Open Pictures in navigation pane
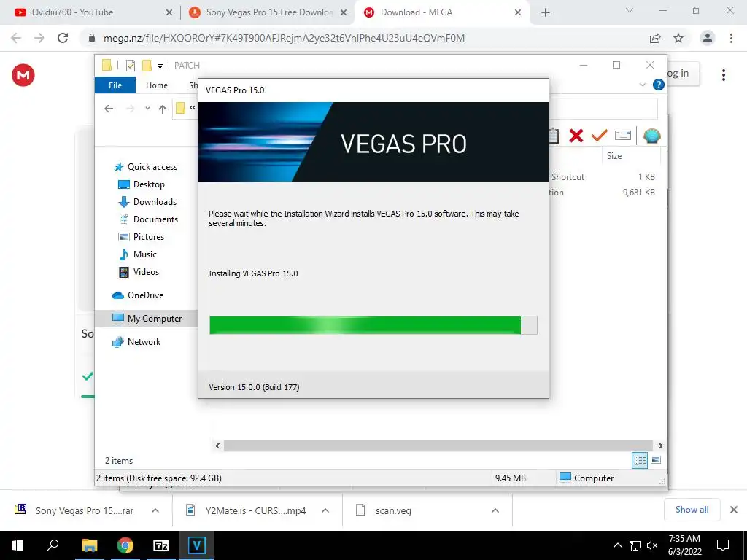The image size is (747, 560). [141, 237]
